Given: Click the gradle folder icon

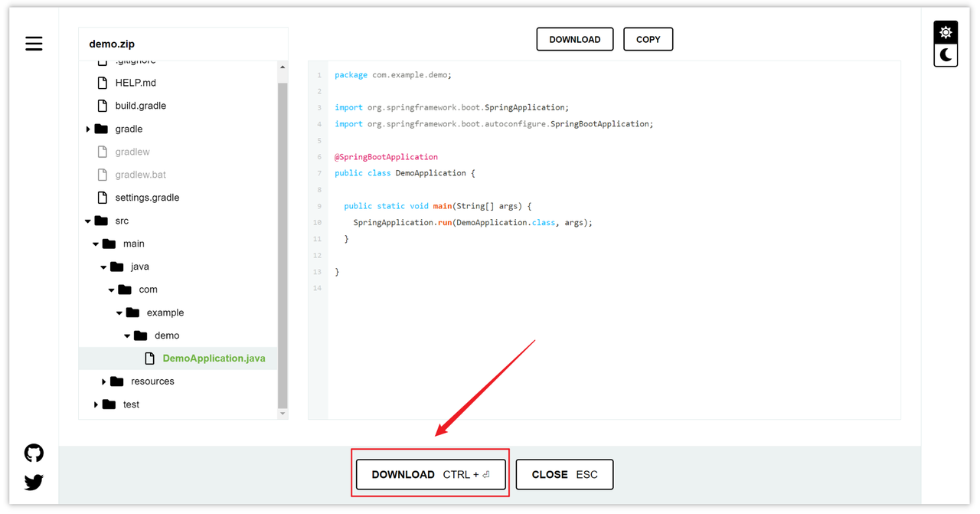Looking at the screenshot, I should (101, 129).
